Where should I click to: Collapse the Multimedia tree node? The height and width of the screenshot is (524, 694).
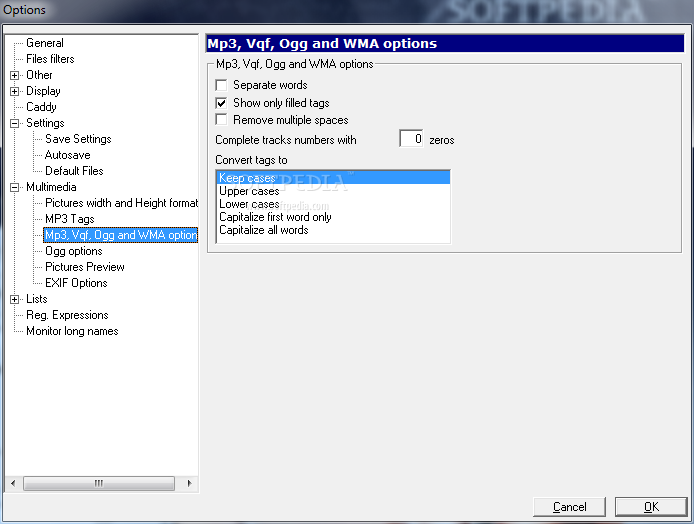coord(15,187)
